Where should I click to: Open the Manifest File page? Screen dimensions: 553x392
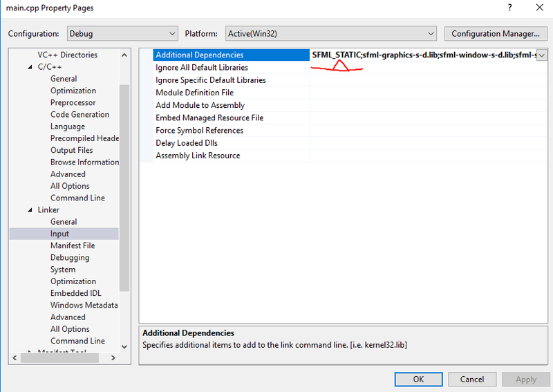pos(73,245)
